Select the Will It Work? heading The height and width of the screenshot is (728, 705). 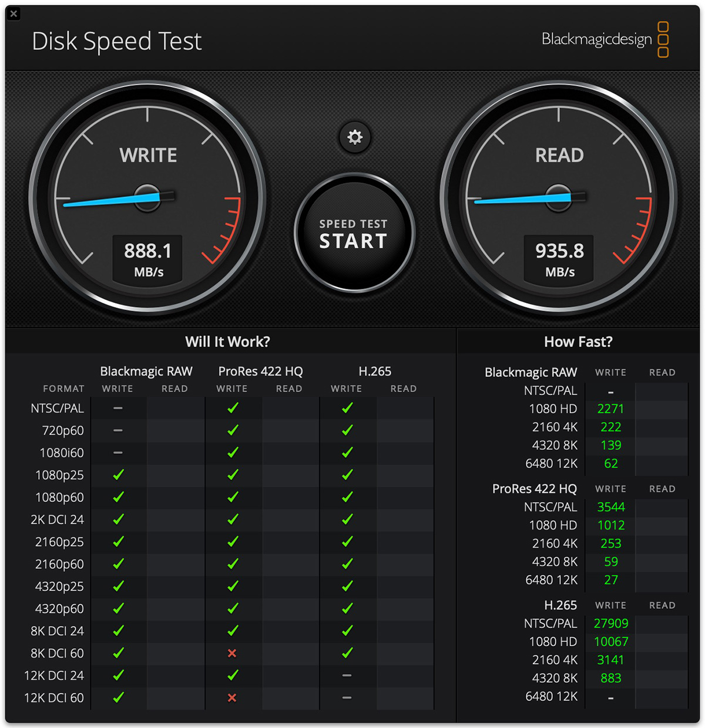[228, 342]
